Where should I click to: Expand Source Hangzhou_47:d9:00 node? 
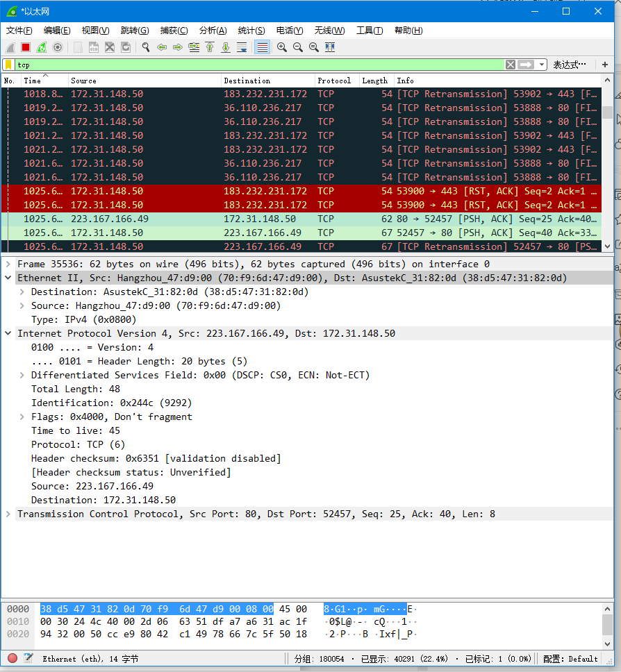22,305
